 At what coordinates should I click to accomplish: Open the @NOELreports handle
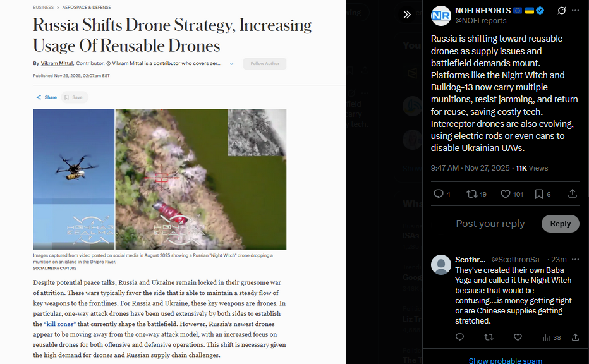coord(480,21)
